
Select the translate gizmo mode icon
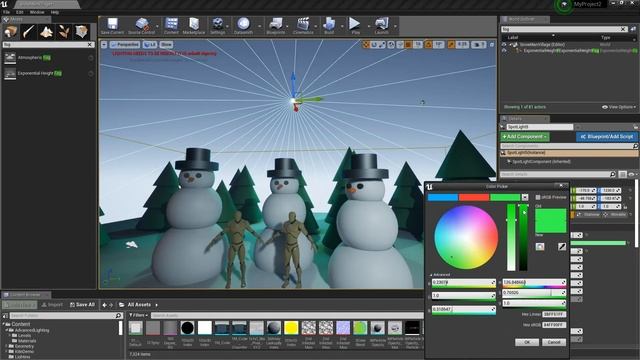point(366,44)
